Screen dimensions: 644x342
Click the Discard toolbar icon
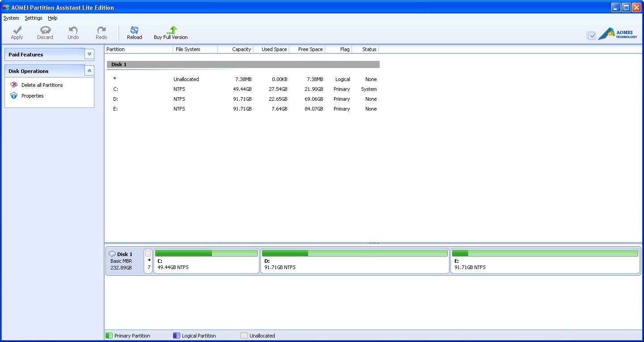[x=45, y=30]
